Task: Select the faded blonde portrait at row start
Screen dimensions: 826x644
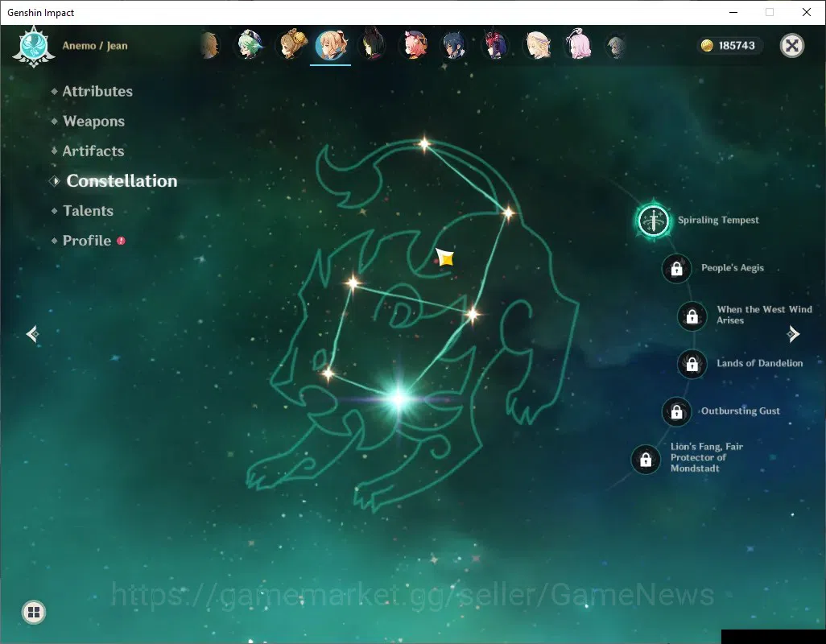Action: click(209, 46)
